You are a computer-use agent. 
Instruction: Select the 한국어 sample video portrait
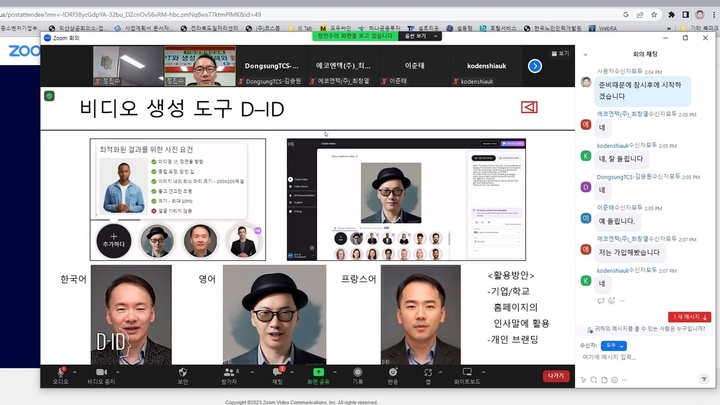coord(131,315)
